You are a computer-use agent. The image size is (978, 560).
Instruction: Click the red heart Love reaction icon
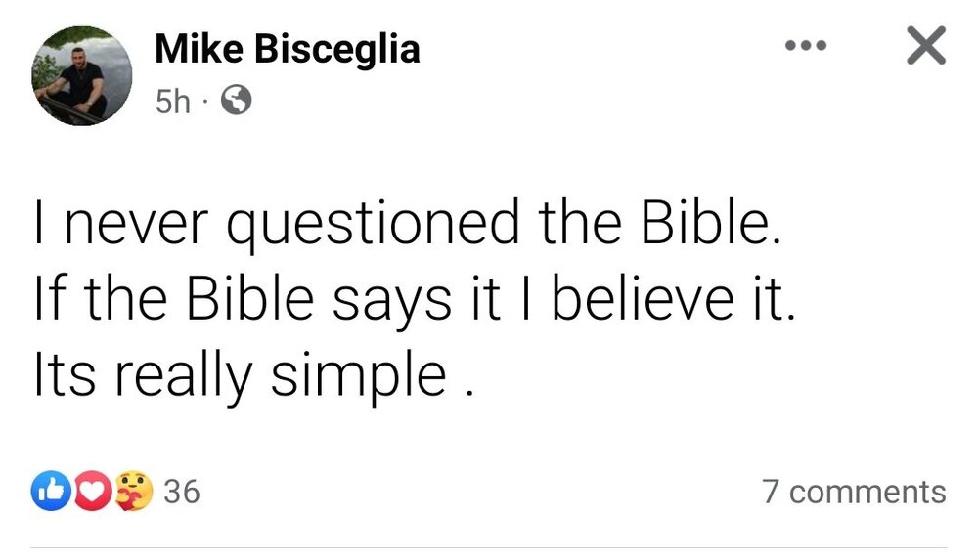click(x=91, y=491)
